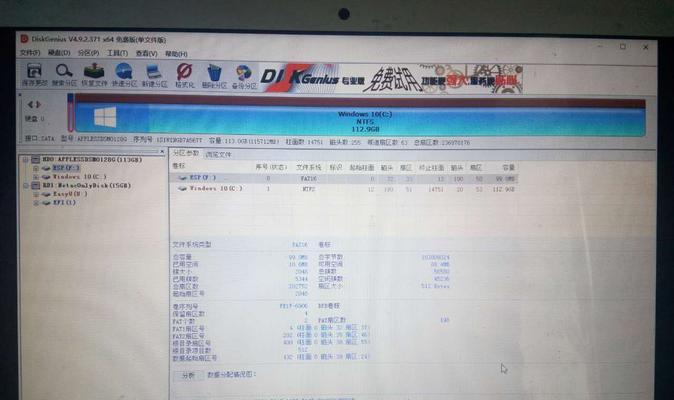Open the Backup Partition (备份分区) tool
The image size is (674, 400).
pyautogui.click(x=244, y=77)
